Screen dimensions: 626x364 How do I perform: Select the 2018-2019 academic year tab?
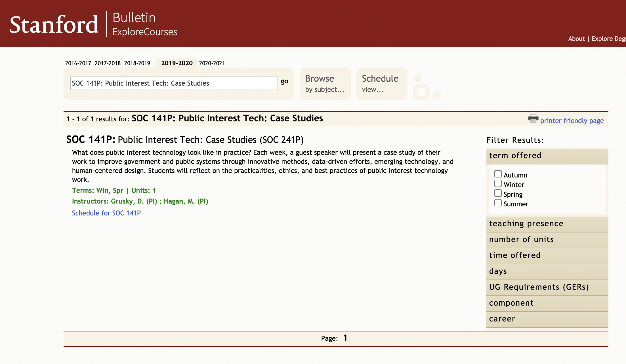(137, 63)
